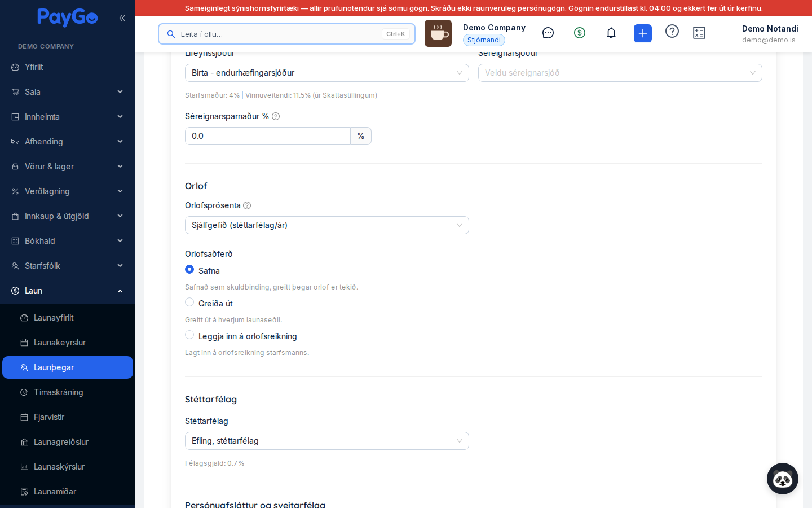Expand the Innheimta menu
812x508 pixels.
(68, 117)
